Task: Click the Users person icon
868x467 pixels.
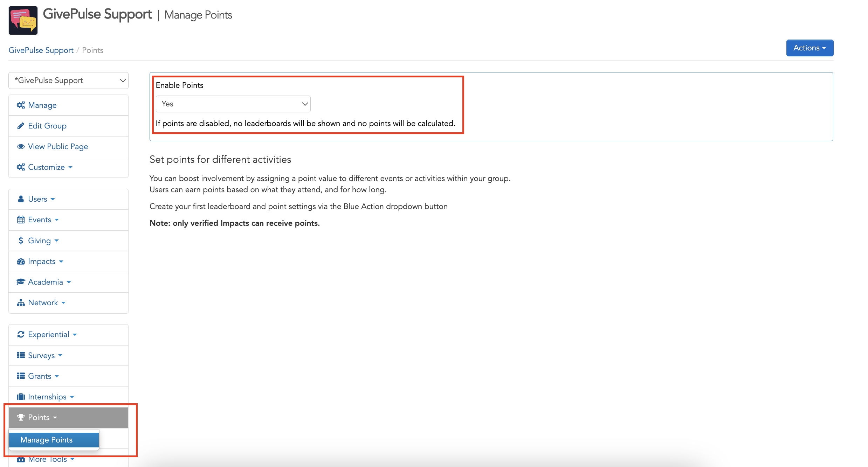Action: [x=21, y=199]
